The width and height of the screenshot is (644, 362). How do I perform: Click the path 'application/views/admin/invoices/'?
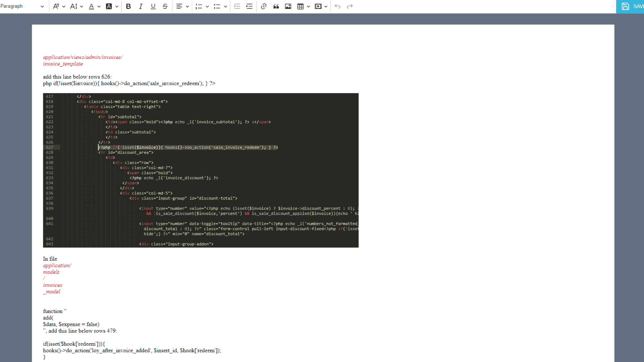(x=83, y=57)
